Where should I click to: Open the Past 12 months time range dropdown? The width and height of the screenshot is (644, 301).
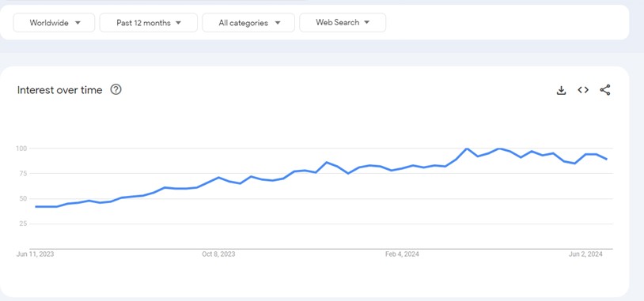tap(148, 23)
